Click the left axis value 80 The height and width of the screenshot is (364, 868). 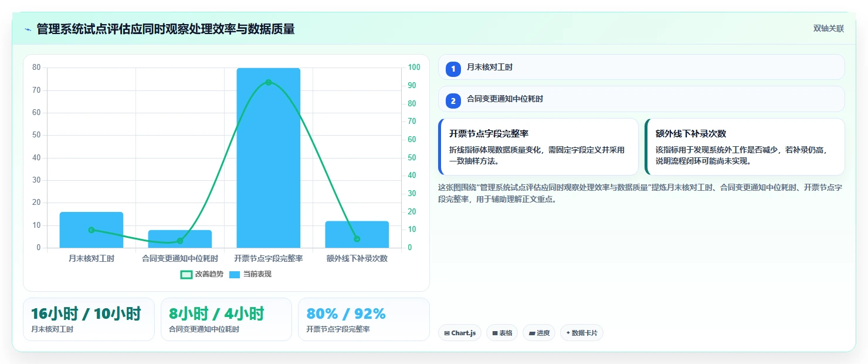pos(36,68)
